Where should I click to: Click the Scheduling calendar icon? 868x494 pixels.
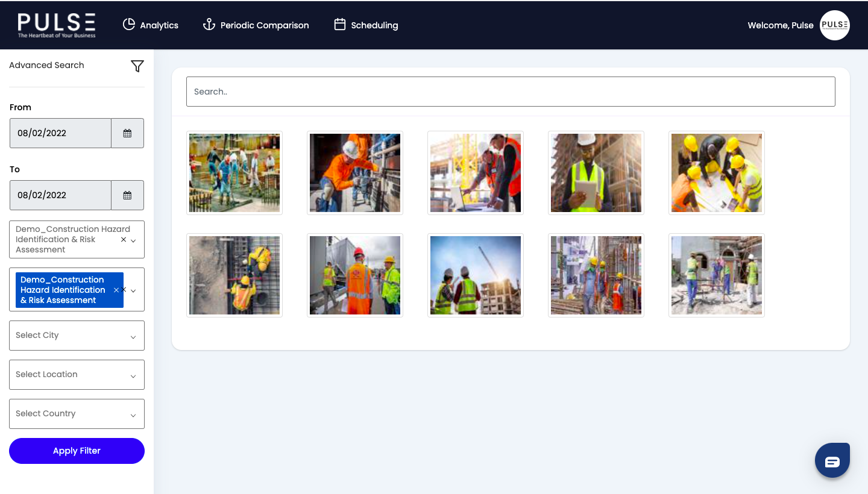[x=339, y=25]
